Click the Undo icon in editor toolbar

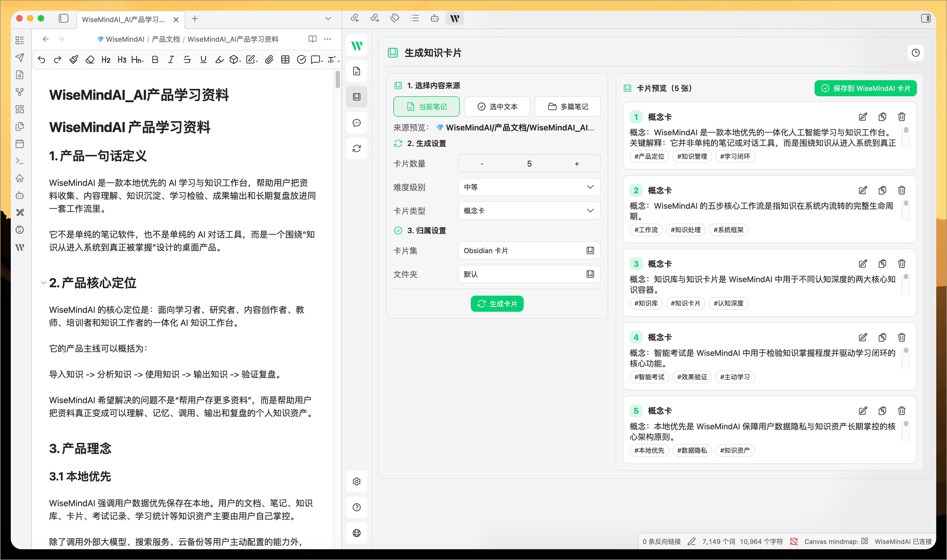pos(41,60)
